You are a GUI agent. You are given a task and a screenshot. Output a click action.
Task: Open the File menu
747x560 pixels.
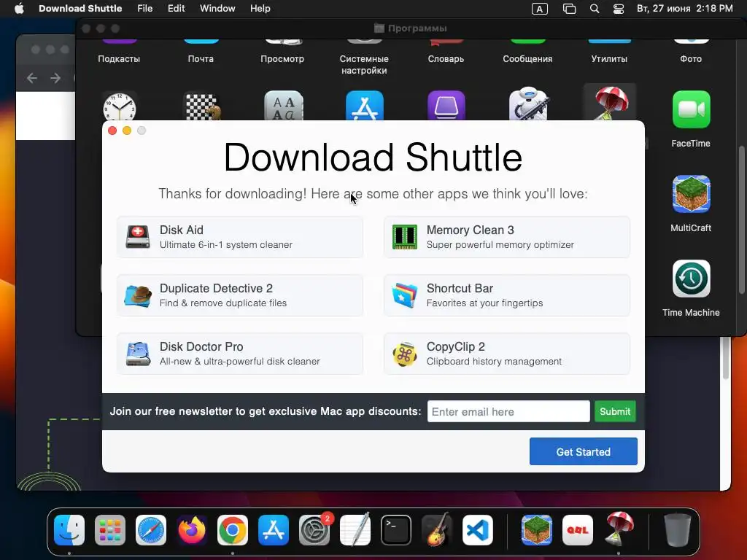click(145, 9)
